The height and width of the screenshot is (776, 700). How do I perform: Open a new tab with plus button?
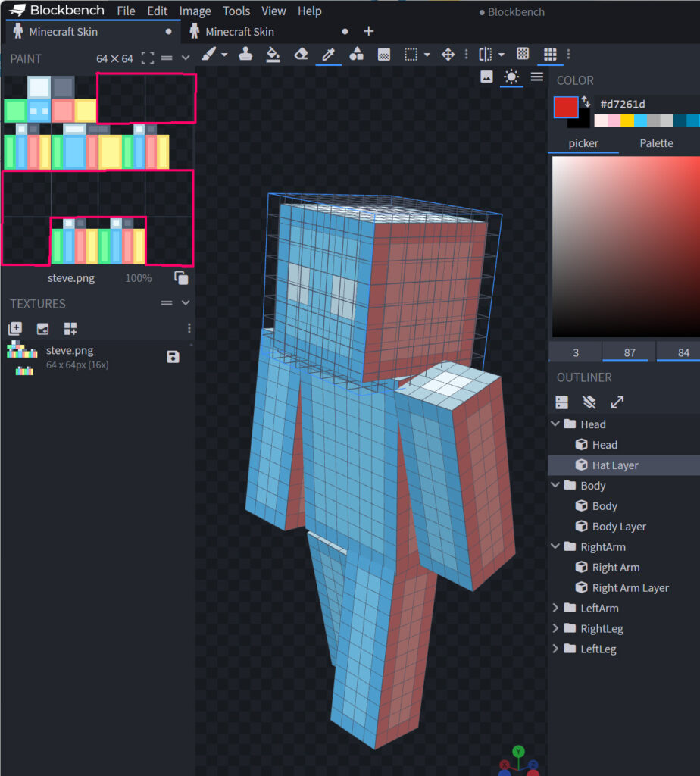tap(369, 31)
